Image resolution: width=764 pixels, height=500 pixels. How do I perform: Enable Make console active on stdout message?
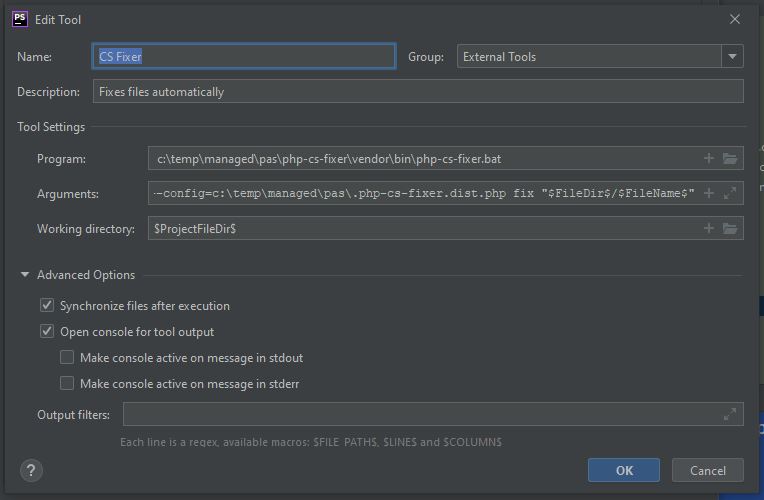[x=67, y=358]
